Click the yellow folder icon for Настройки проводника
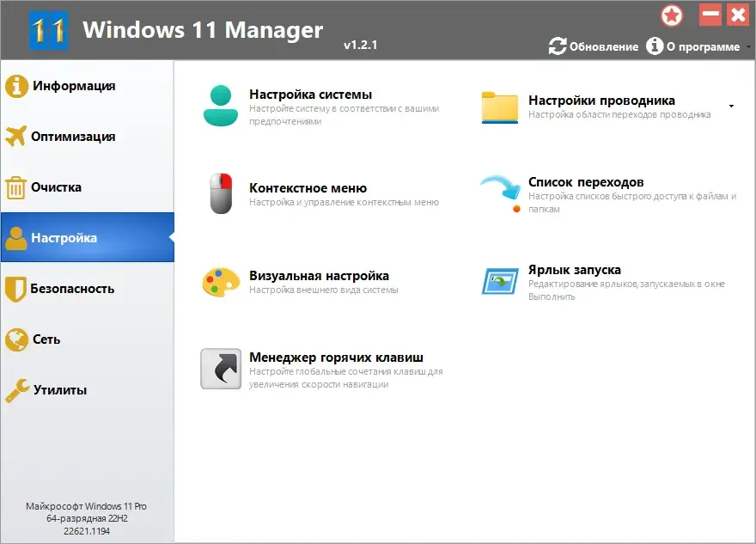The height and width of the screenshot is (544, 756). [x=500, y=107]
